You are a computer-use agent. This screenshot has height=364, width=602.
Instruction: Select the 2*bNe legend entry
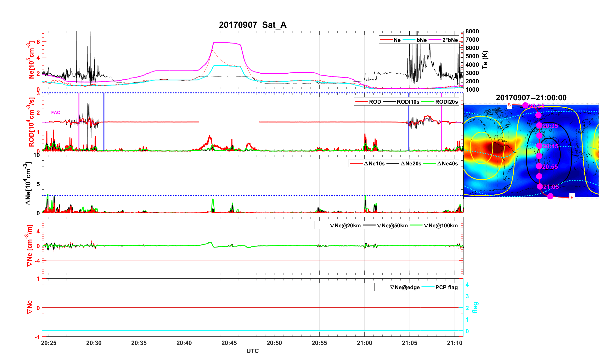click(x=450, y=40)
